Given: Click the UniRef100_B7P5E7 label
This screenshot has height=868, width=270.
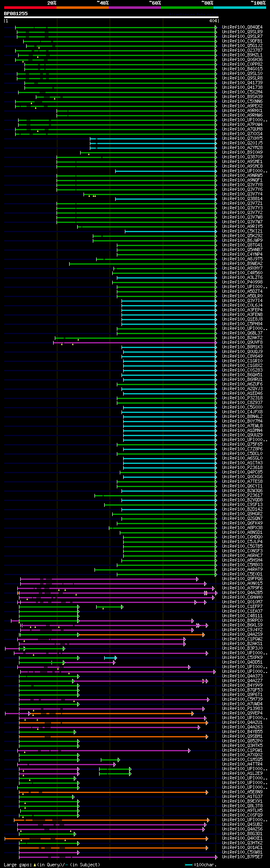Looking at the screenshot, I should coord(242,857).
